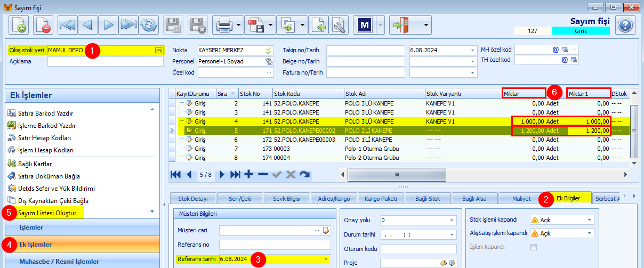Click the blue M icon in toolbar
This screenshot has height=268, width=644.
click(365, 25)
